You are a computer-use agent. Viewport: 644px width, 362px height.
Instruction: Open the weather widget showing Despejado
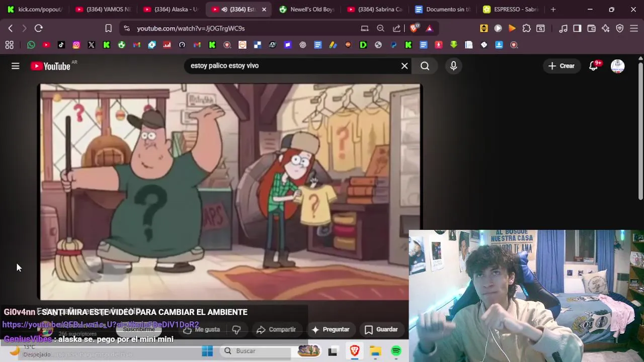coord(30,351)
